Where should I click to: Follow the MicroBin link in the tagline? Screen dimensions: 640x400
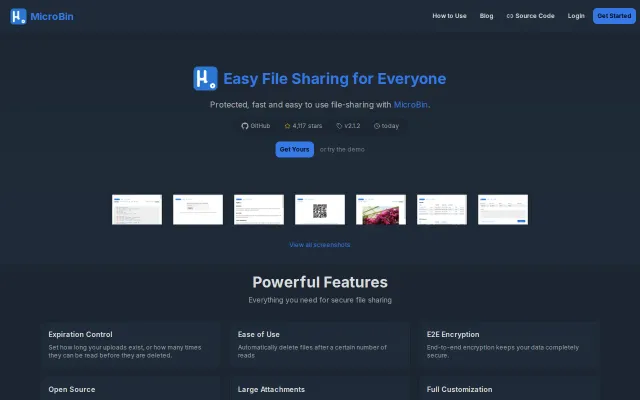coord(411,104)
